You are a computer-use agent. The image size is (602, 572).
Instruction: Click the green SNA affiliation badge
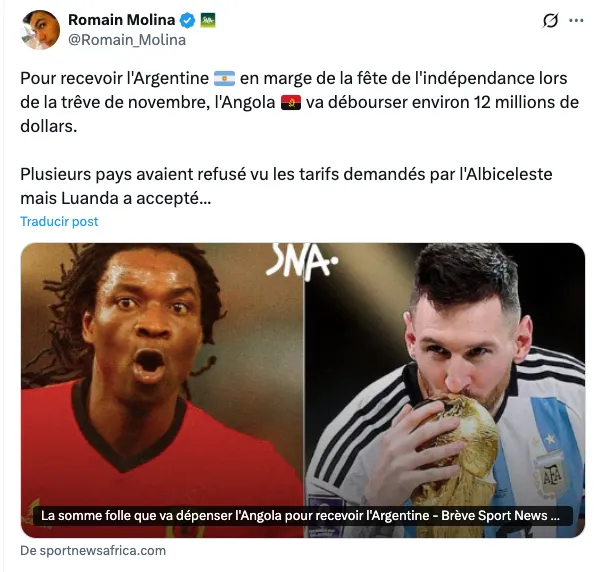208,20
